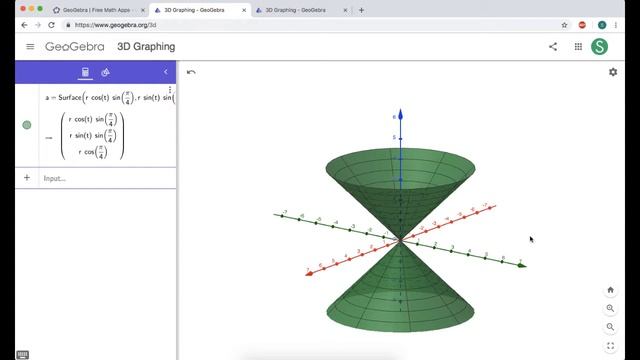640x360 pixels.
Task: Bookmark this page with the star icon
Action: click(x=564, y=25)
